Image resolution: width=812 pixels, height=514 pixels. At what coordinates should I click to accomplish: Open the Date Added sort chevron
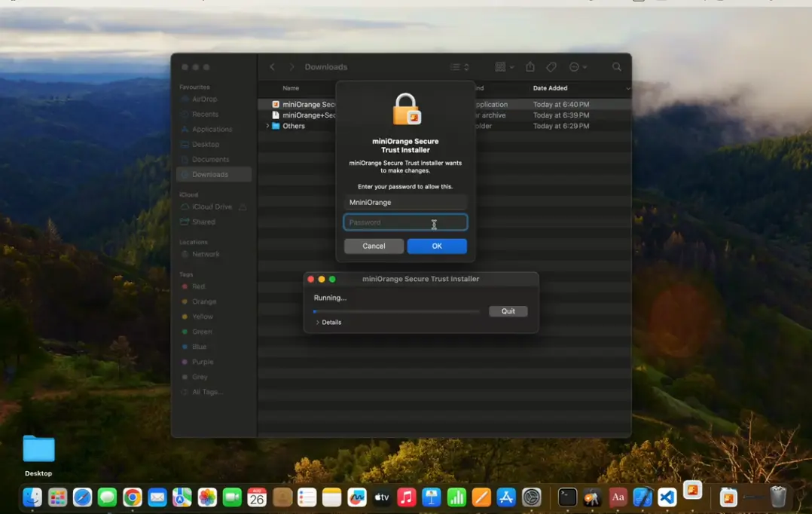coord(627,88)
